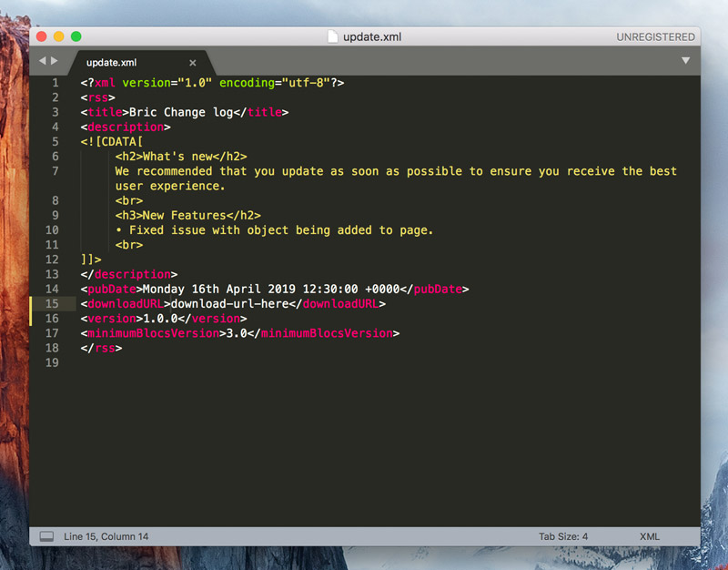Click the red close window button

point(41,36)
